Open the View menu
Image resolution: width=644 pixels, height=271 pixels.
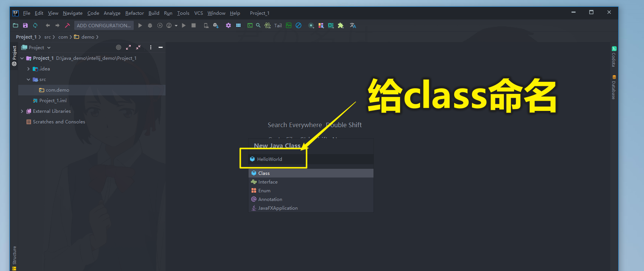pyautogui.click(x=53, y=13)
